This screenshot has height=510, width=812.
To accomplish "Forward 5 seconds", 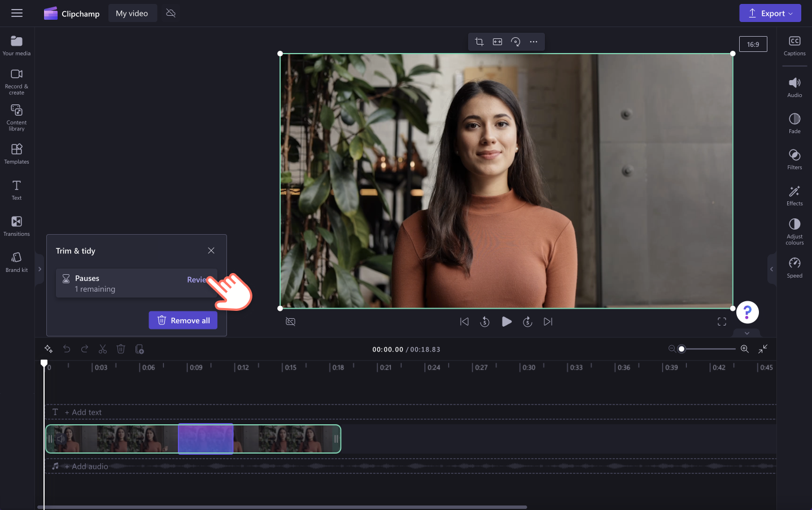I will (527, 322).
